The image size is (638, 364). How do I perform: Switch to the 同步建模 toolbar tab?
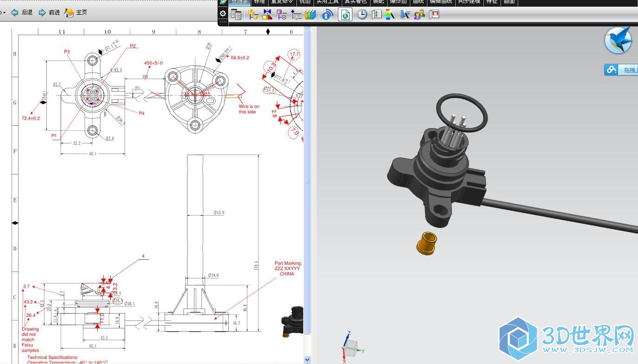pos(469,2)
